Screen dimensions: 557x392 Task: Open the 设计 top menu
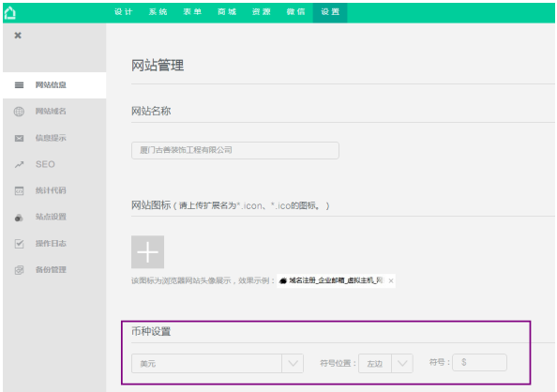coord(123,12)
